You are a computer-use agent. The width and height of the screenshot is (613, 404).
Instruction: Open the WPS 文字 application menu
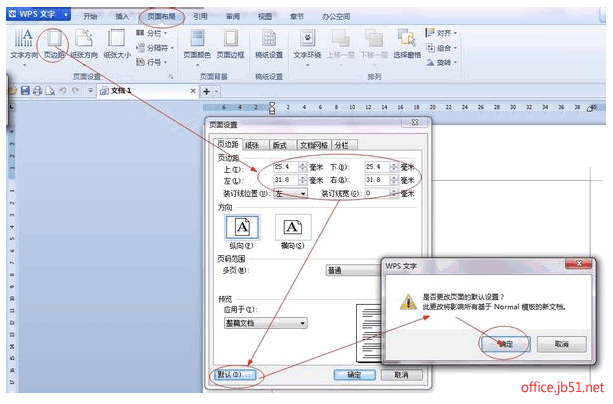(38, 14)
